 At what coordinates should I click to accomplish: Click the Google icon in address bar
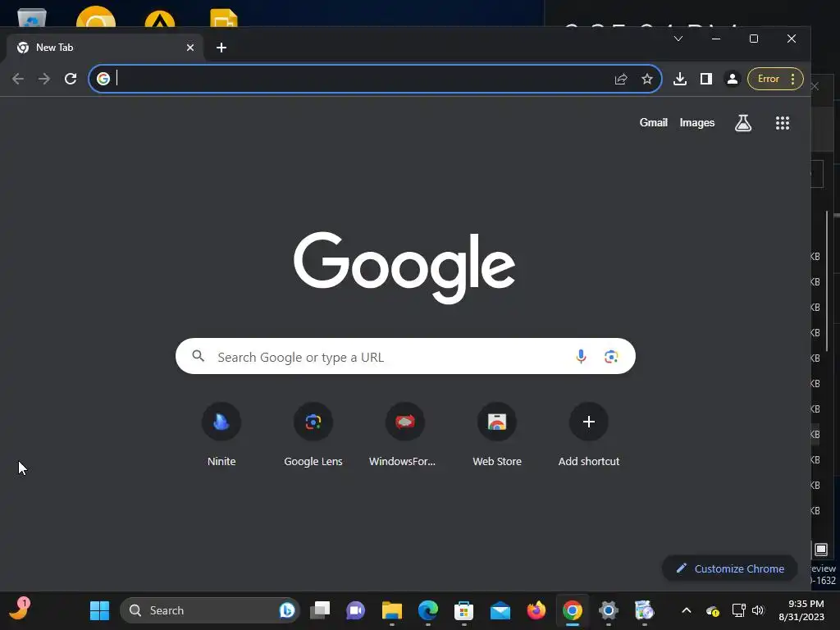point(103,79)
